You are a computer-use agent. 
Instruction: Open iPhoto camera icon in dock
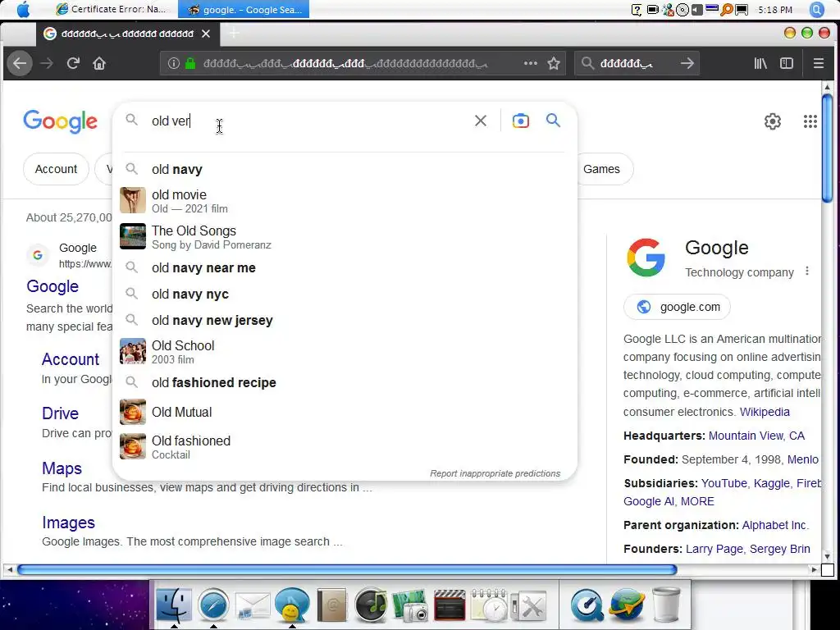410,605
